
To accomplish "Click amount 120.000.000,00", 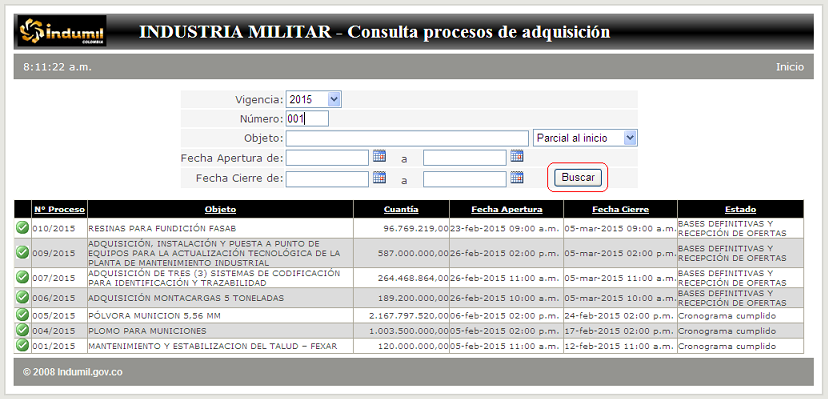I will [x=413, y=346].
